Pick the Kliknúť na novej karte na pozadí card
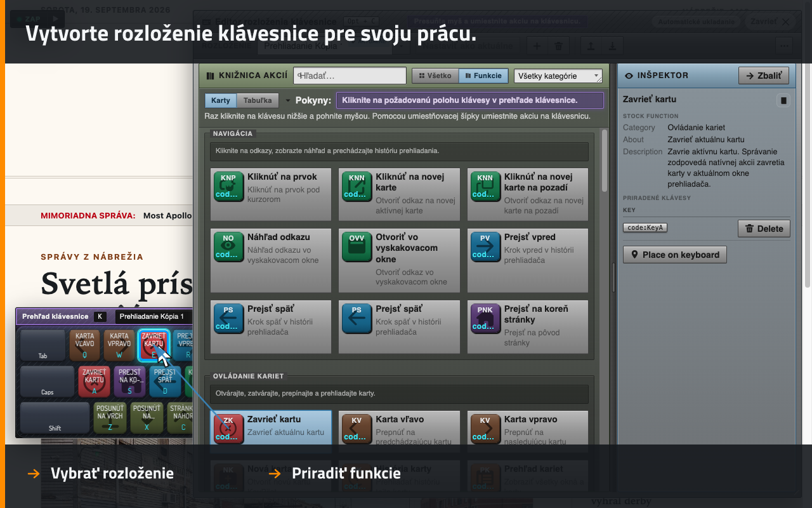Image resolution: width=812 pixels, height=508 pixels. point(528,194)
